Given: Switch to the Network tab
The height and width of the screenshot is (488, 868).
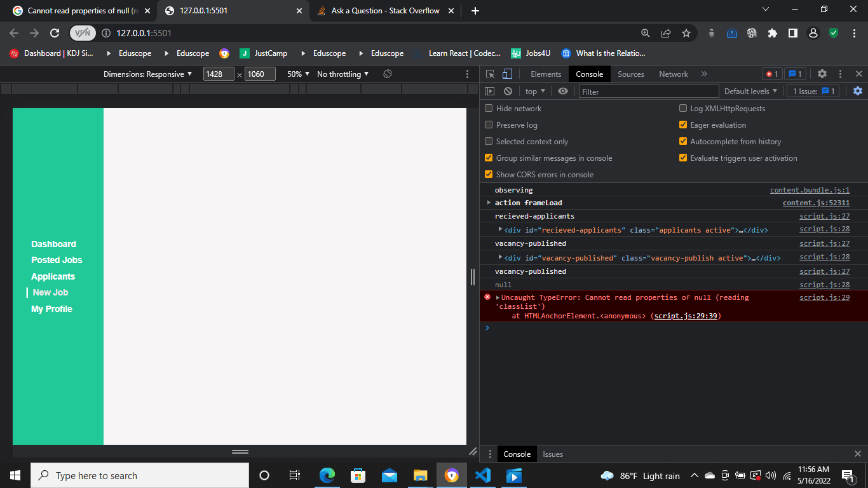Looking at the screenshot, I should pyautogui.click(x=674, y=74).
